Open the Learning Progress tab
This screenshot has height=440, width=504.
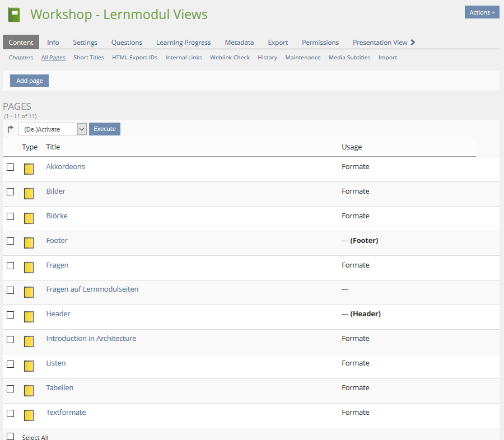(x=183, y=43)
